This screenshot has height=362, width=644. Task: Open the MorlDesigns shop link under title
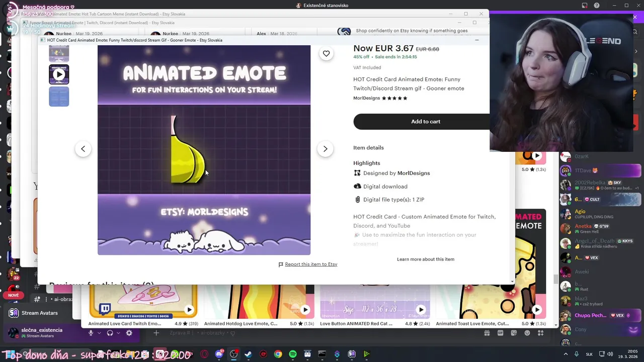366,98
